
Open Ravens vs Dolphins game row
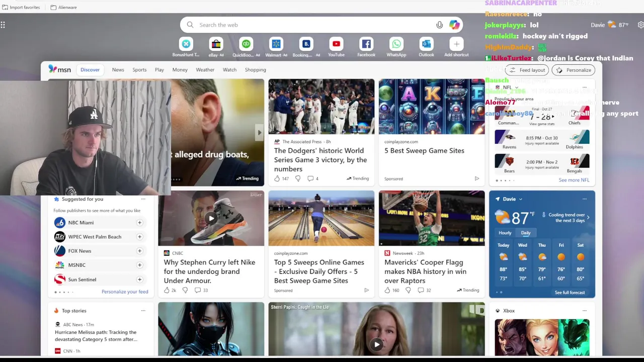coord(542,140)
